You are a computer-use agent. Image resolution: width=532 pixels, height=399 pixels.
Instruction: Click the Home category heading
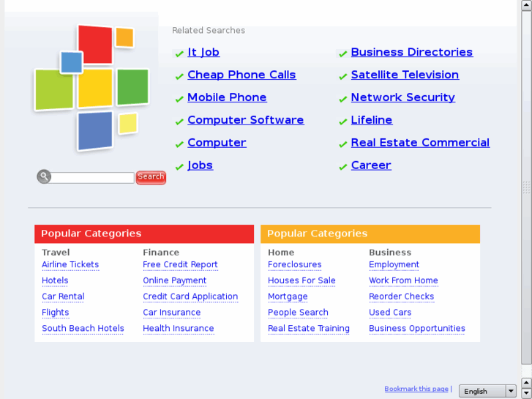281,253
